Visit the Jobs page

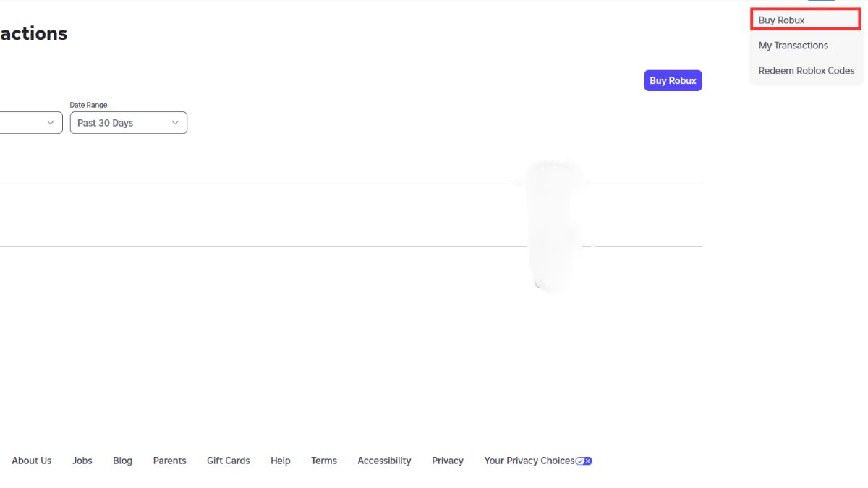pos(82,461)
